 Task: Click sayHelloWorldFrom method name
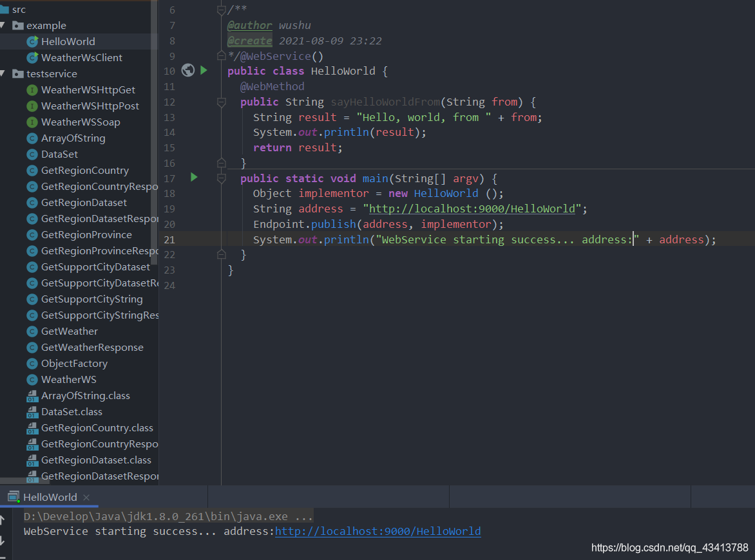[385, 102]
